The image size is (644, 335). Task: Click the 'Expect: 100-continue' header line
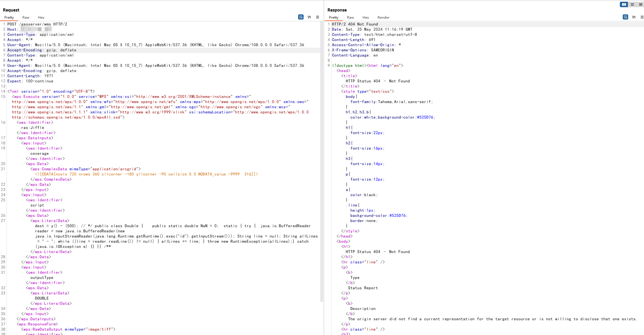click(x=30, y=81)
